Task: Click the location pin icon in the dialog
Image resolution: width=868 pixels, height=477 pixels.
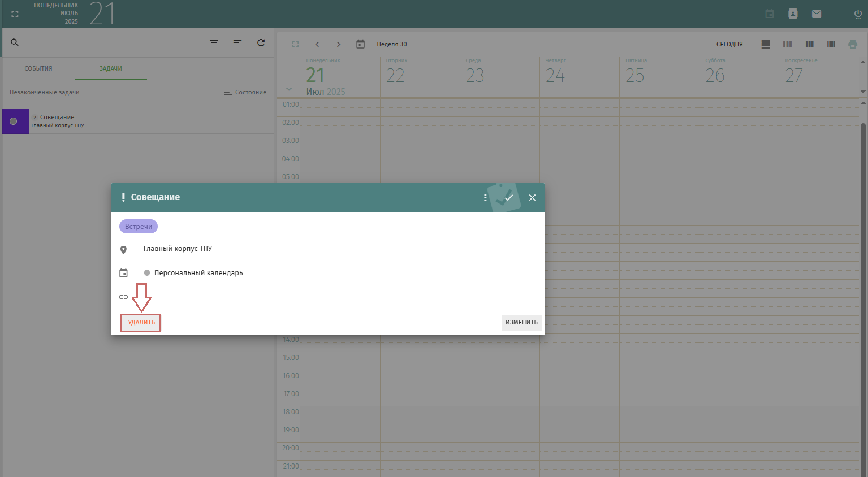Action: point(123,250)
